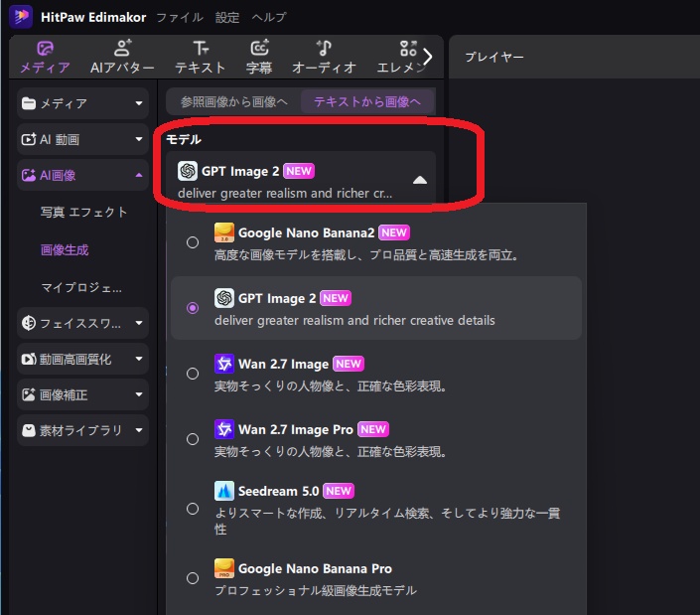This screenshot has height=615, width=700.
Task: Open the ファイル menu
Action: 180,18
